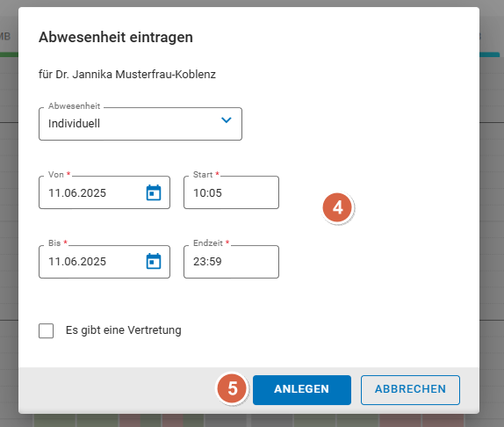Cancel the dialog via ABBRECHEN

(x=410, y=390)
